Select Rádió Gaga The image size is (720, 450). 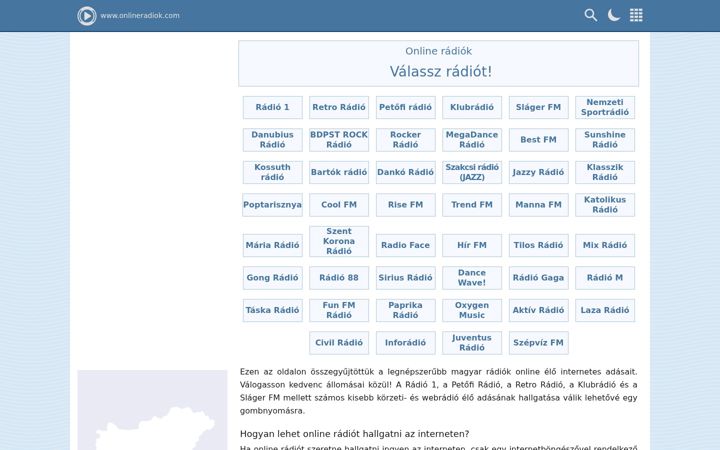pos(539,278)
